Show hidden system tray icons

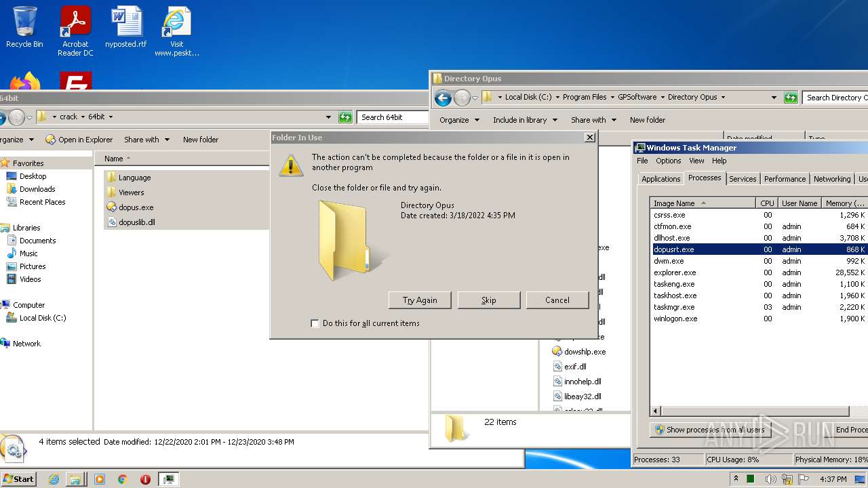coord(736,479)
